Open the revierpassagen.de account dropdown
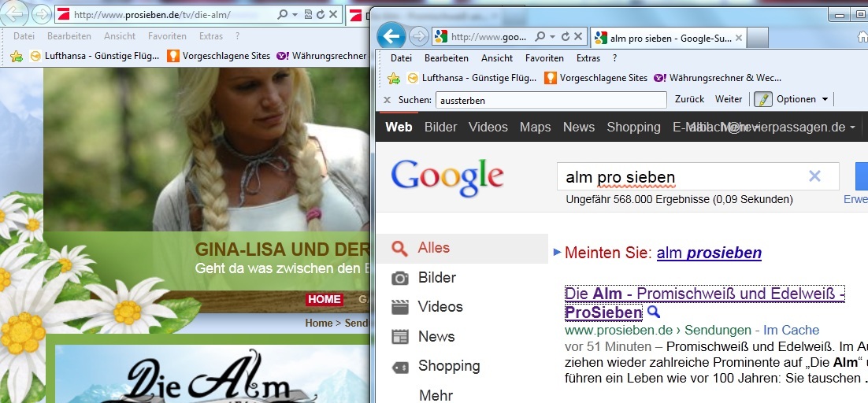Screen dimensions: 868x403 [x=852, y=128]
